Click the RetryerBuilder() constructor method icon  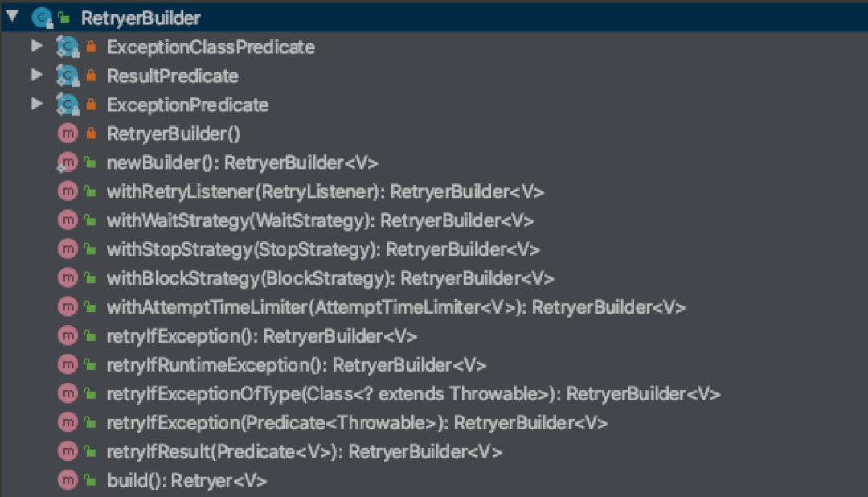click(68, 133)
